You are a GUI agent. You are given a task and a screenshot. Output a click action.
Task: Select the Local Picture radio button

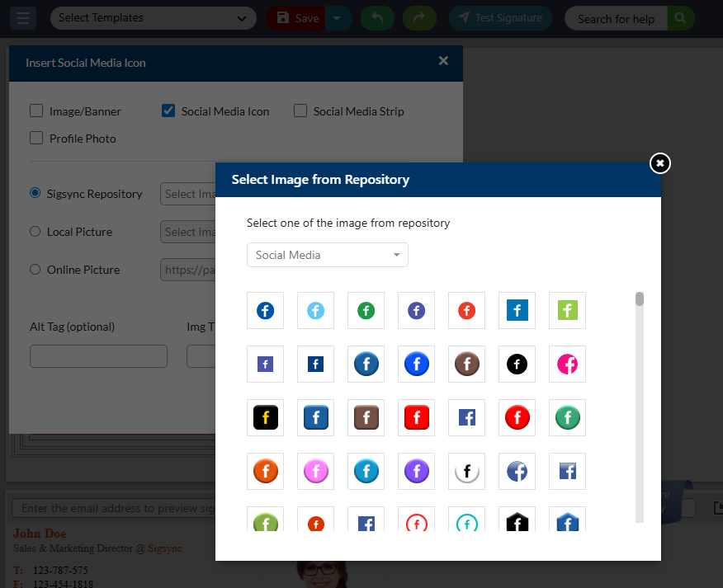35,232
